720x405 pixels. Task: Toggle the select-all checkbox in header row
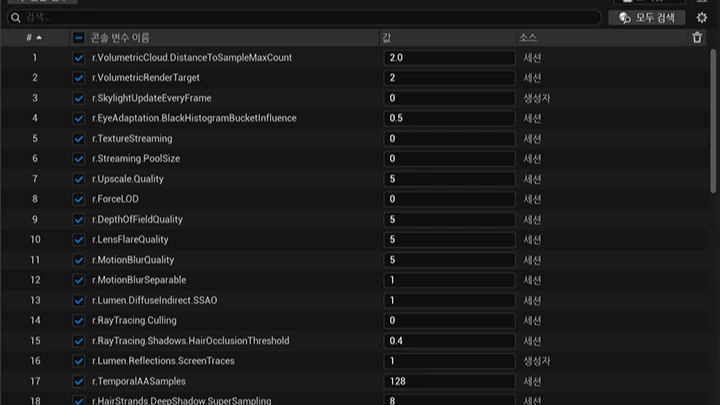[x=79, y=38]
